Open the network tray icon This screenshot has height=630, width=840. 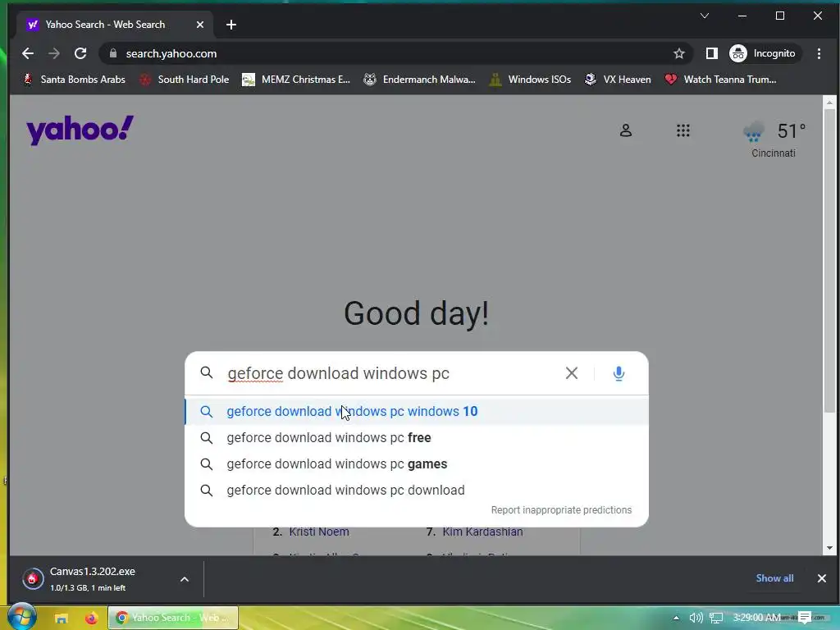click(716, 618)
